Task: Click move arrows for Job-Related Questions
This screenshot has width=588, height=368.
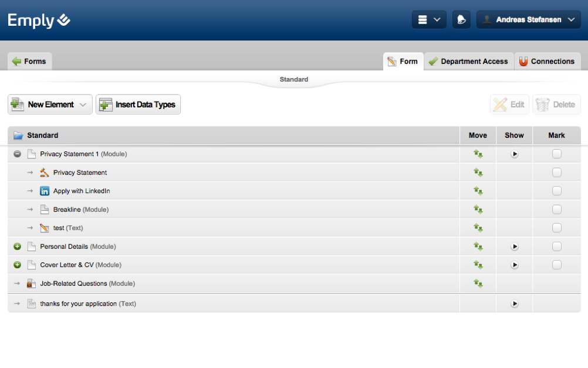Action: pos(478,283)
